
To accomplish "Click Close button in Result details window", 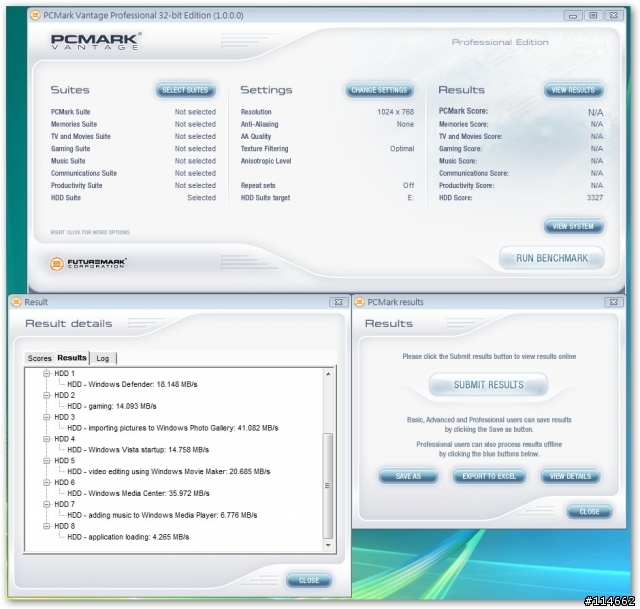I will click(x=309, y=580).
